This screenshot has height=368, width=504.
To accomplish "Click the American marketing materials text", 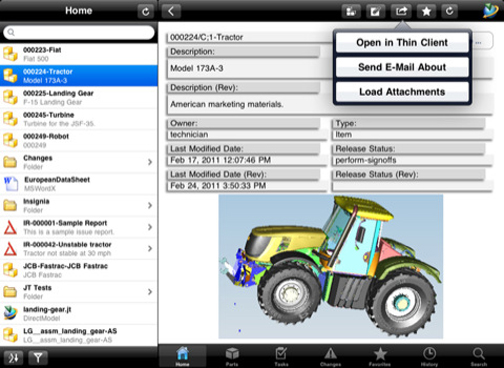I will [227, 104].
